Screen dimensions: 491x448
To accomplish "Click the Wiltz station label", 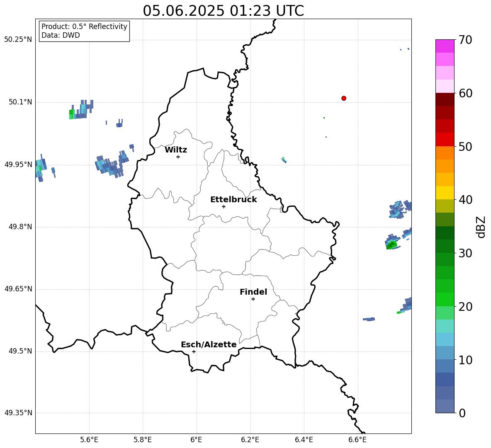I will coord(176,150).
